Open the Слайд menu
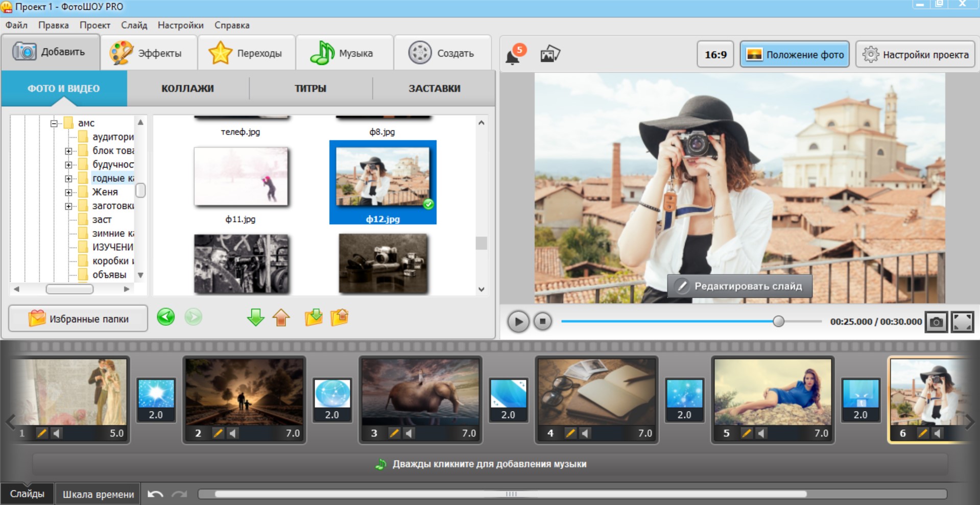This screenshot has width=980, height=505. pos(134,25)
